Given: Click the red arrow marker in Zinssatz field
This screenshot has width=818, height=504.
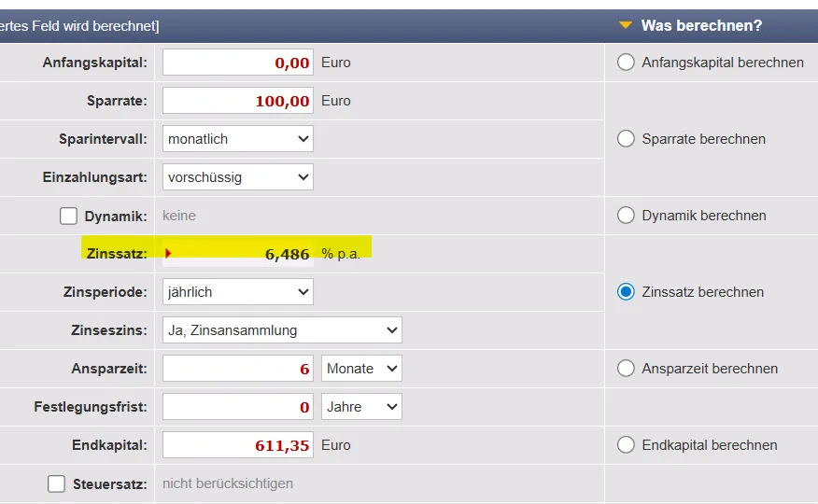Looking at the screenshot, I should (x=169, y=253).
